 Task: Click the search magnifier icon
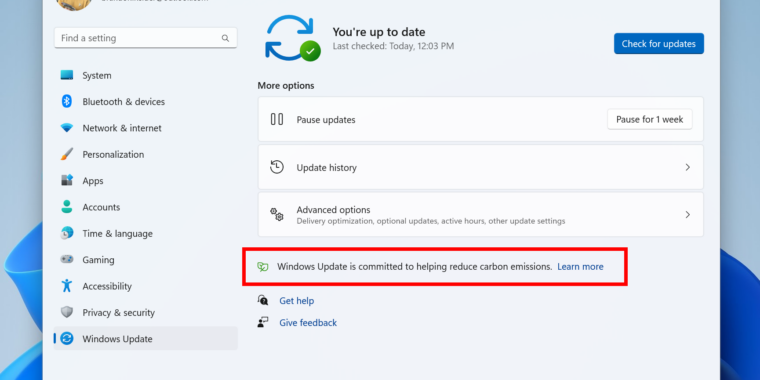click(x=225, y=38)
